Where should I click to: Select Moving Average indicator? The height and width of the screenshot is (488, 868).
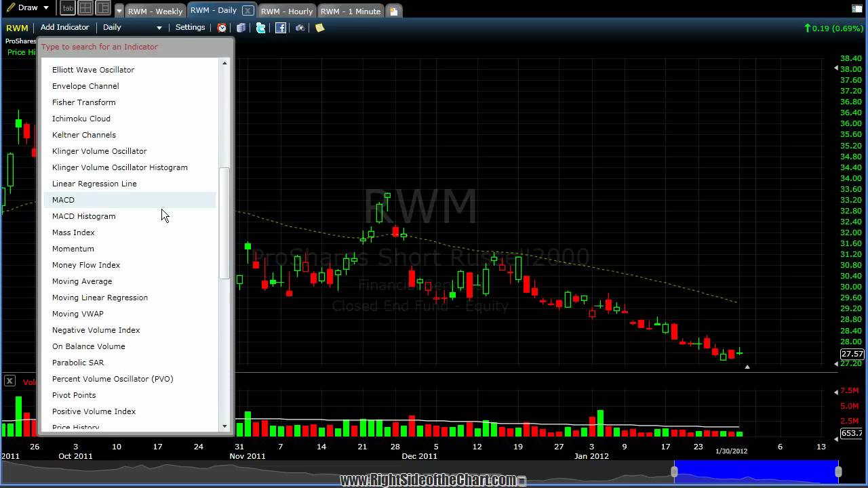(130, 281)
